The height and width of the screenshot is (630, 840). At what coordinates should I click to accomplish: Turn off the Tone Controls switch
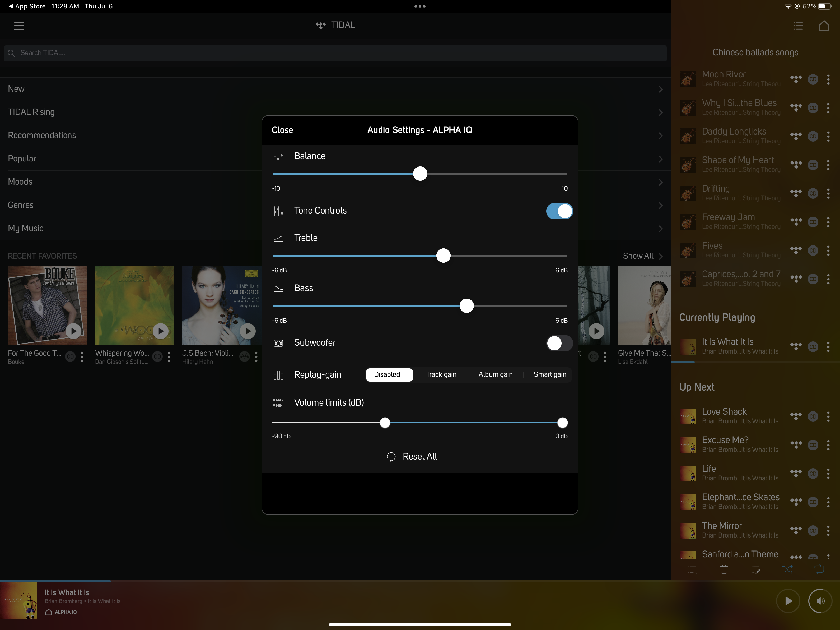(559, 211)
